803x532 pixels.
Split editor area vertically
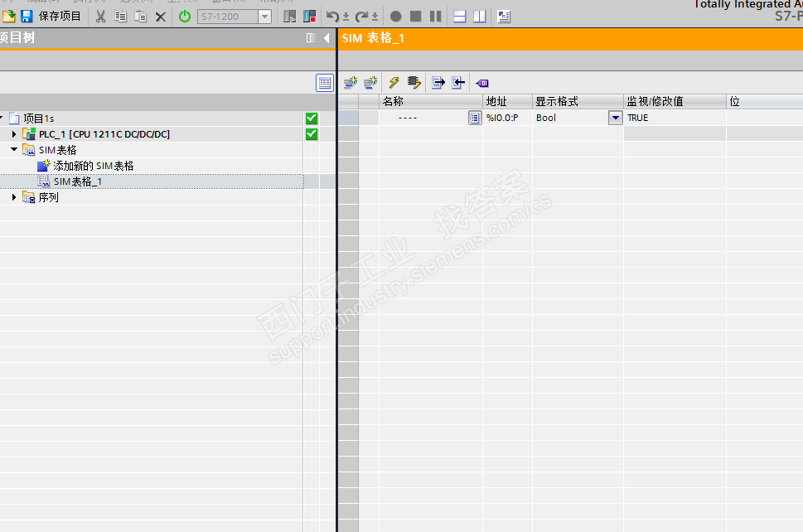tap(480, 17)
